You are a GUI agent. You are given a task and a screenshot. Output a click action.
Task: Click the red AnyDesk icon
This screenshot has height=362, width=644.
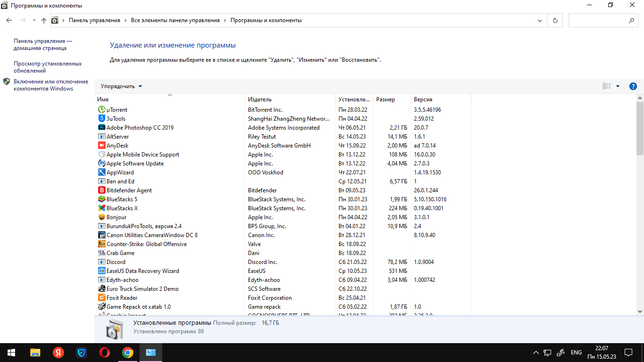point(102,146)
